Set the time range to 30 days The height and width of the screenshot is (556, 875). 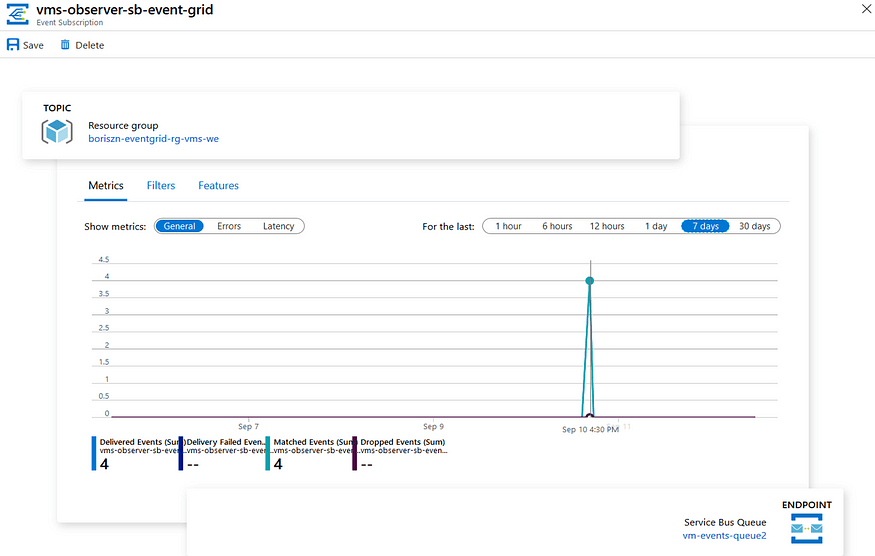click(x=754, y=226)
